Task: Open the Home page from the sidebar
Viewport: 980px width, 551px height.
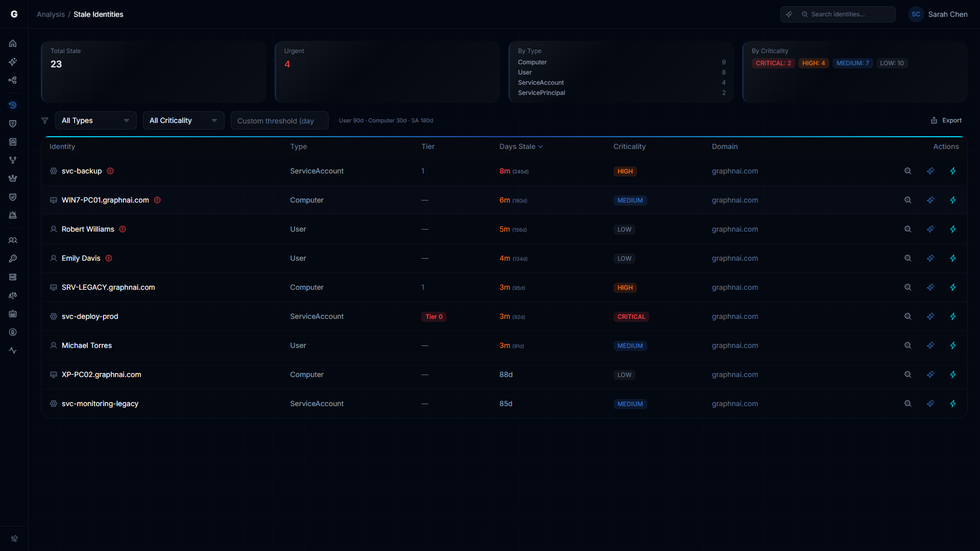Action: pos(13,43)
